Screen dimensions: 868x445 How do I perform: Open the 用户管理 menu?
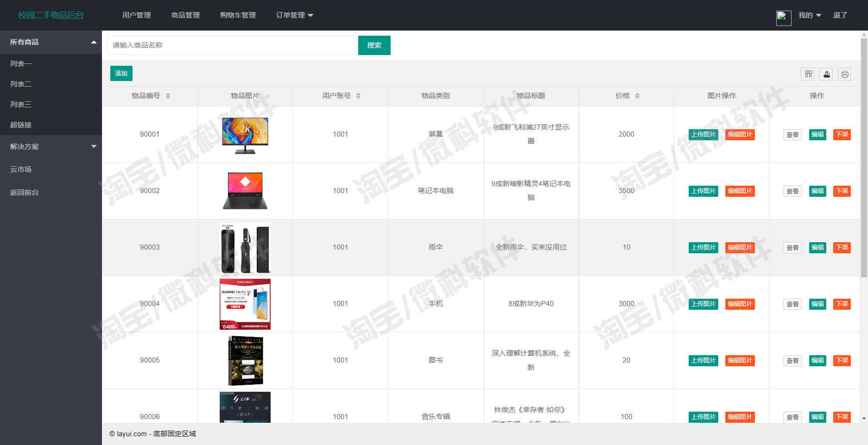[x=137, y=15]
